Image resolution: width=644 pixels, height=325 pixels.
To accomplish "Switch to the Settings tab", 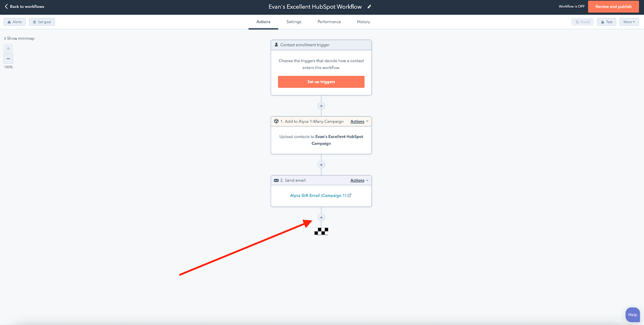I will coord(294,22).
